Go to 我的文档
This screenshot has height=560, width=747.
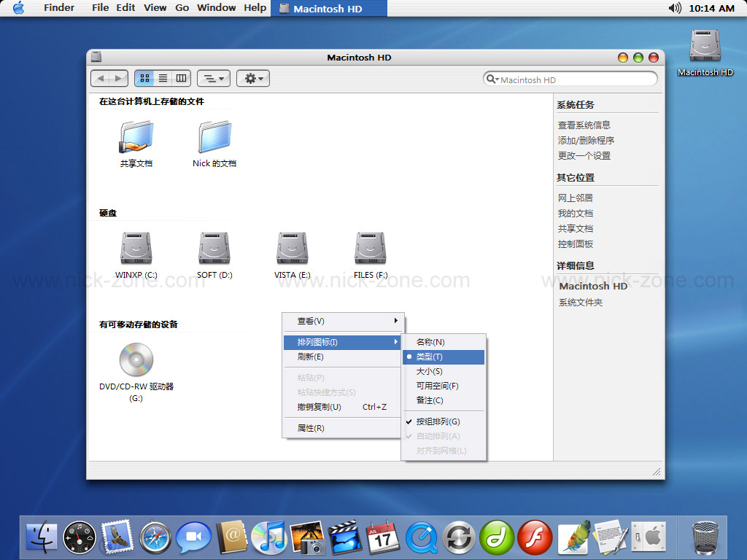(x=576, y=214)
